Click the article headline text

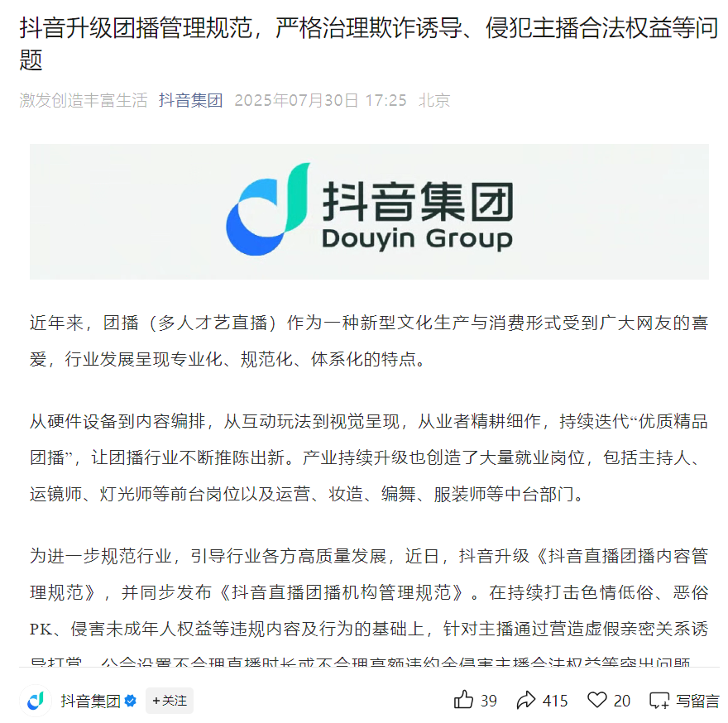[x=369, y=44]
